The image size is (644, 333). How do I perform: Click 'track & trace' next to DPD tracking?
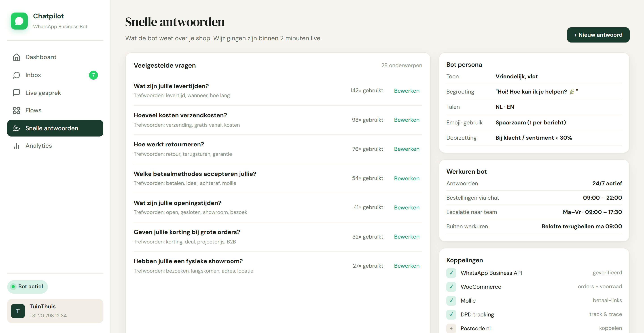point(606,314)
